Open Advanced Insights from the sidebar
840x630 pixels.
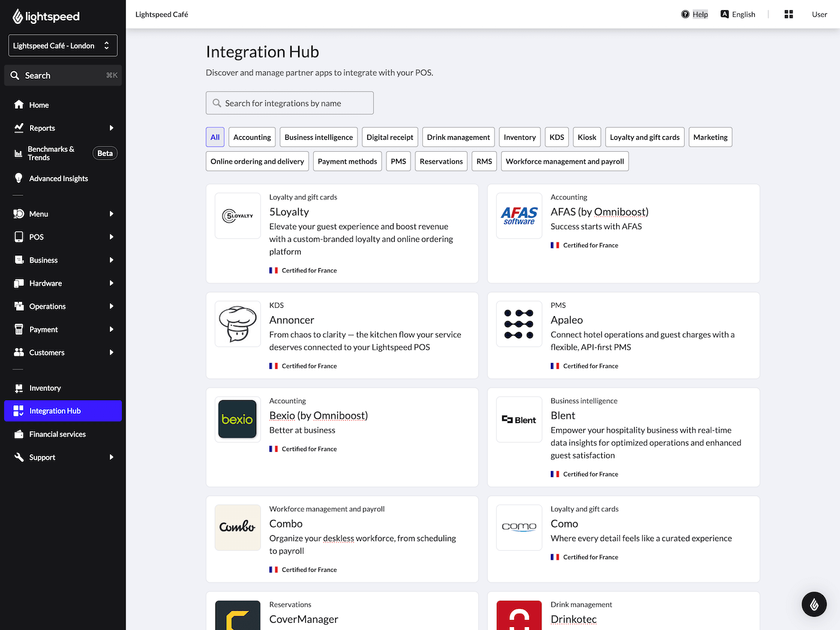pos(58,178)
